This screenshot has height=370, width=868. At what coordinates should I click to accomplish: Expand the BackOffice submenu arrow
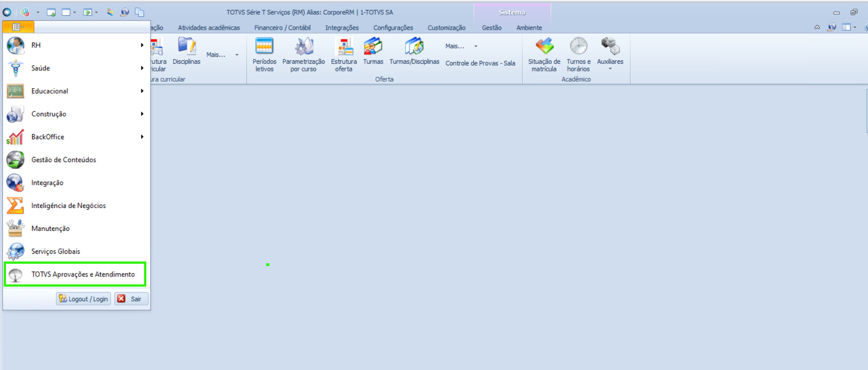pos(142,137)
